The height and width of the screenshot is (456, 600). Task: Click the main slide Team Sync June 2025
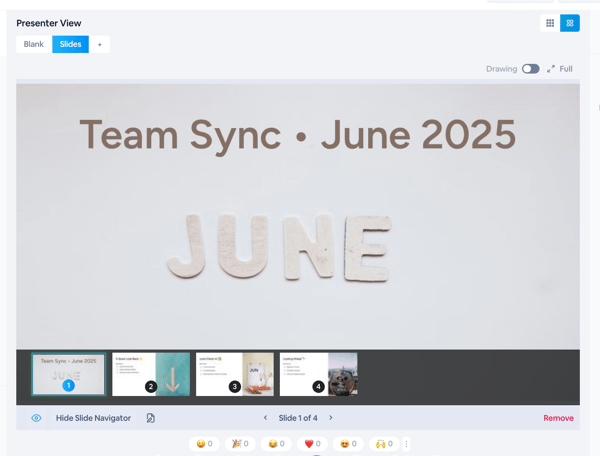(x=298, y=217)
